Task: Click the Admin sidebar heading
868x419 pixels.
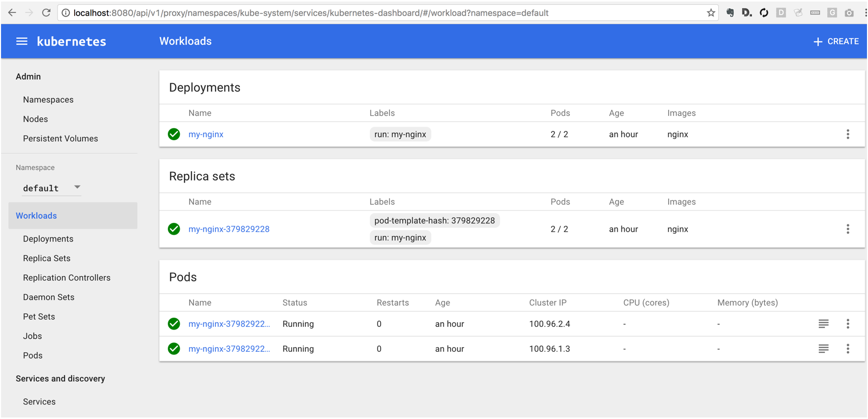Action: coord(28,77)
